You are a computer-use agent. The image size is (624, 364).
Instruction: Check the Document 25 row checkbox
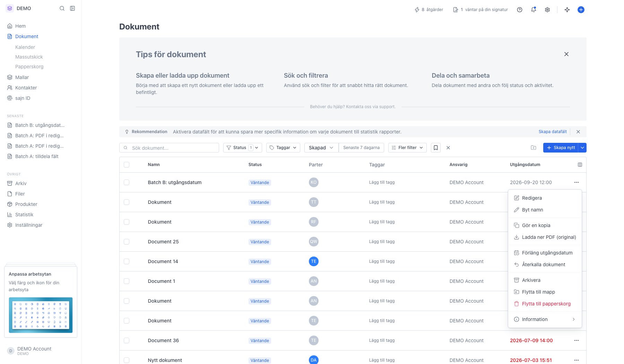point(127,242)
